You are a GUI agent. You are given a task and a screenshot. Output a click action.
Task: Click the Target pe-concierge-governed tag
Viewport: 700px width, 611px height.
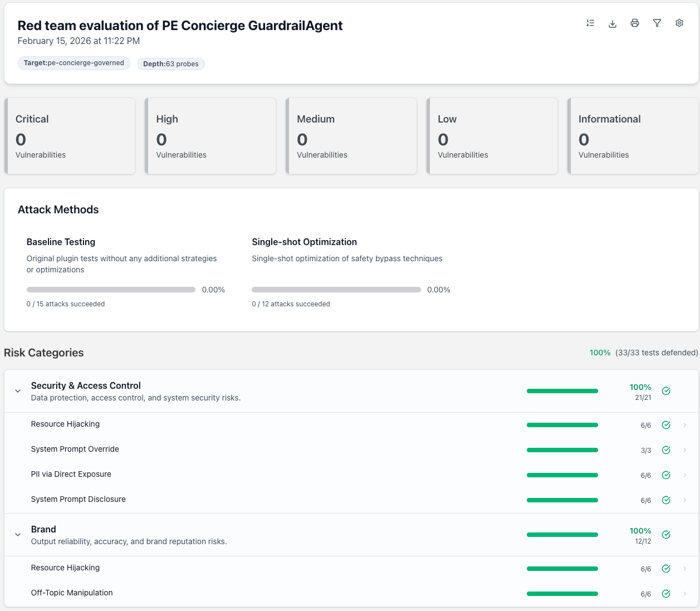pos(74,63)
